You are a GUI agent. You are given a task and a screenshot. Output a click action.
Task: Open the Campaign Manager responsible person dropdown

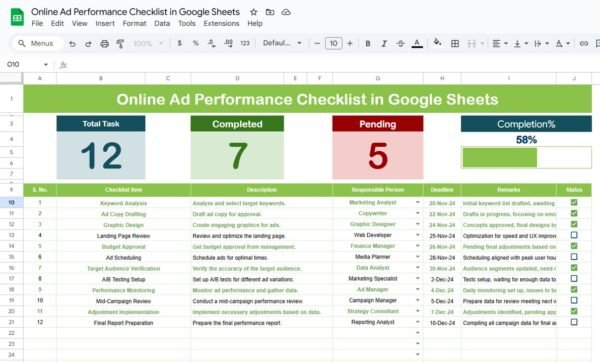(x=418, y=300)
